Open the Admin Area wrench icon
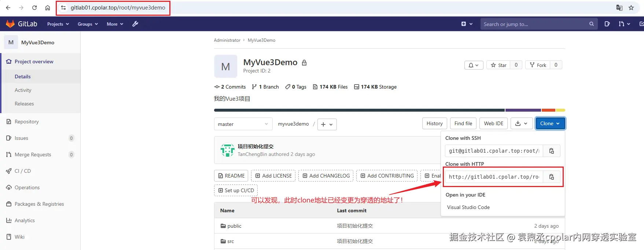The height and width of the screenshot is (250, 644). tap(135, 24)
